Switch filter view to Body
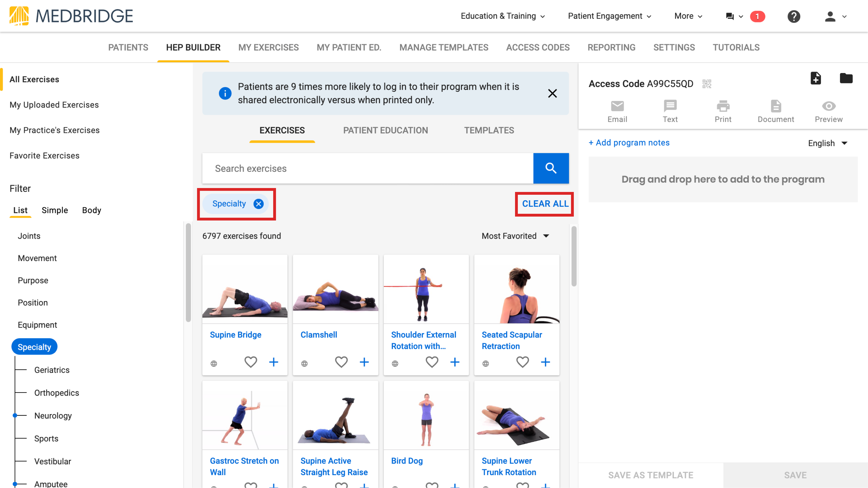 [92, 210]
